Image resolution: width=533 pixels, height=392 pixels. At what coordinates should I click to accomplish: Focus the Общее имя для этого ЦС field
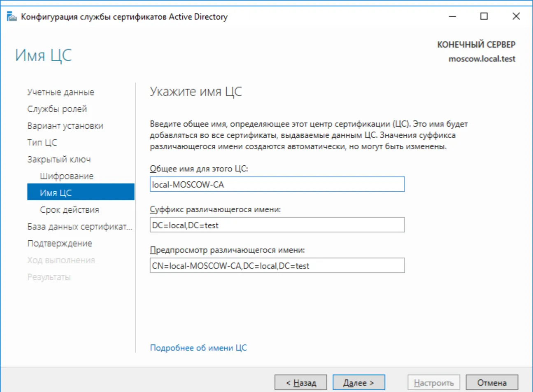pos(277,184)
